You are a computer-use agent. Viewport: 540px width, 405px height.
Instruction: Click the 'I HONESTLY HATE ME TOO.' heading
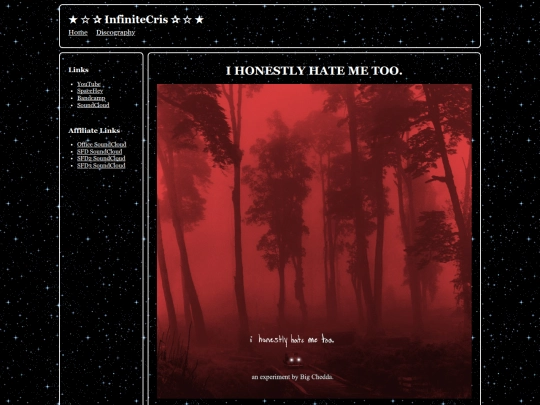tap(314, 71)
